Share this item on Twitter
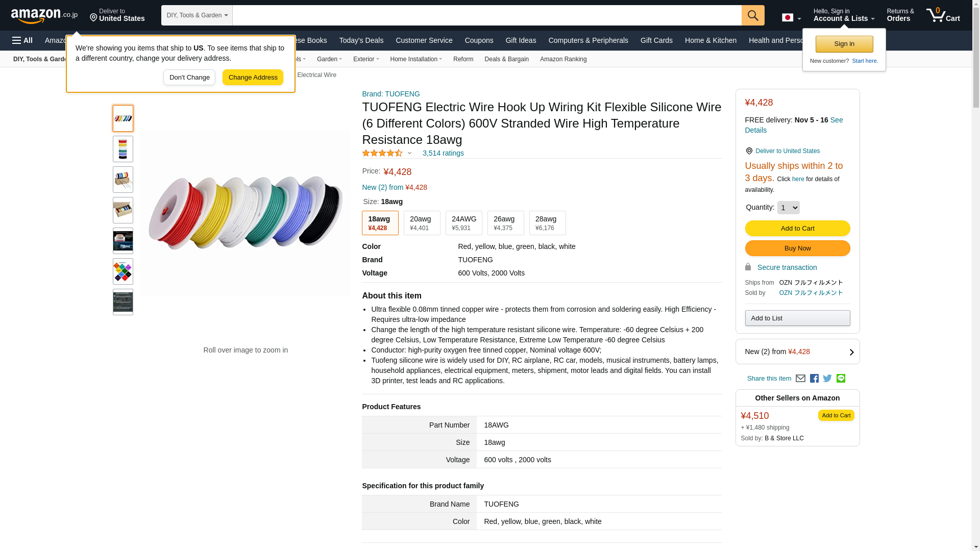The height and width of the screenshot is (551, 980). tap(827, 379)
